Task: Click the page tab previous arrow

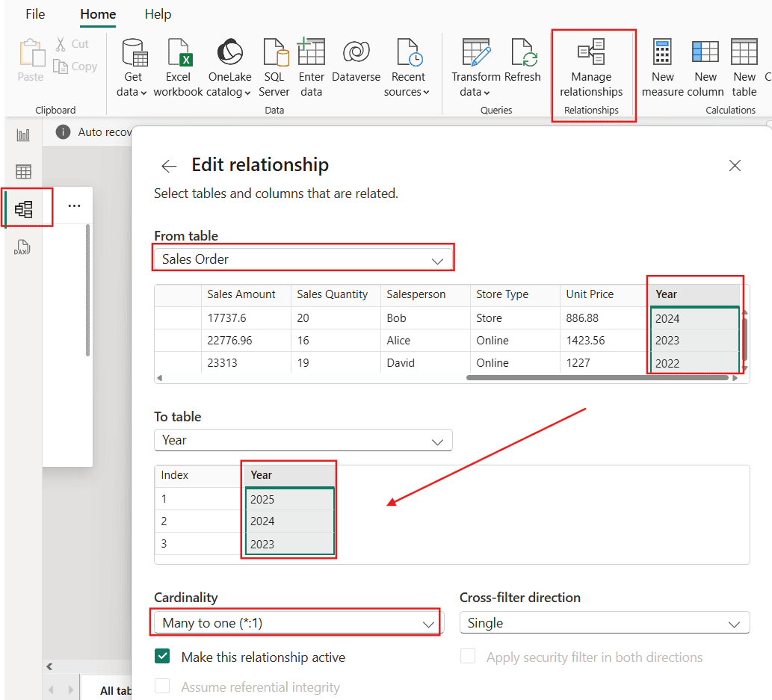Action: (52, 690)
